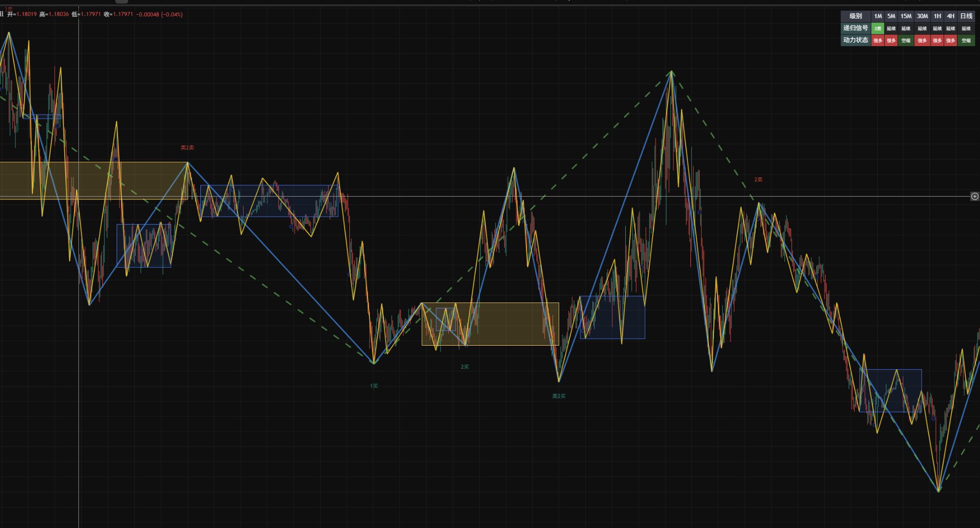This screenshot has width=980, height=528.
Task: Click the 1买 buy signal label
Action: click(374, 386)
